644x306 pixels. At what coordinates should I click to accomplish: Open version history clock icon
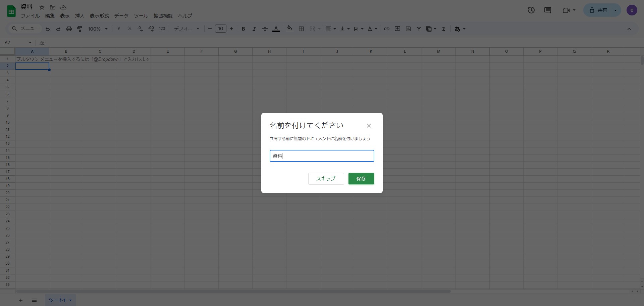(531, 10)
